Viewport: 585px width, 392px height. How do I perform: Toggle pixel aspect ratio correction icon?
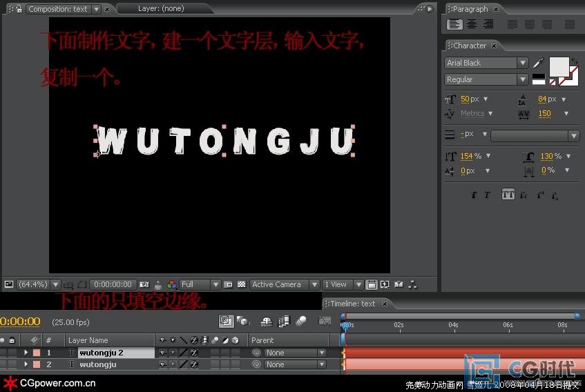pyautogui.click(x=372, y=285)
